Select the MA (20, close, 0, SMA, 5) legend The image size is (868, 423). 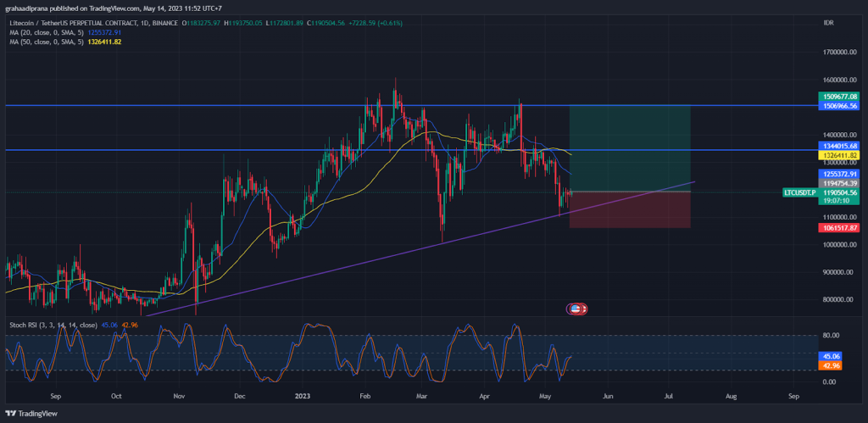(47, 32)
